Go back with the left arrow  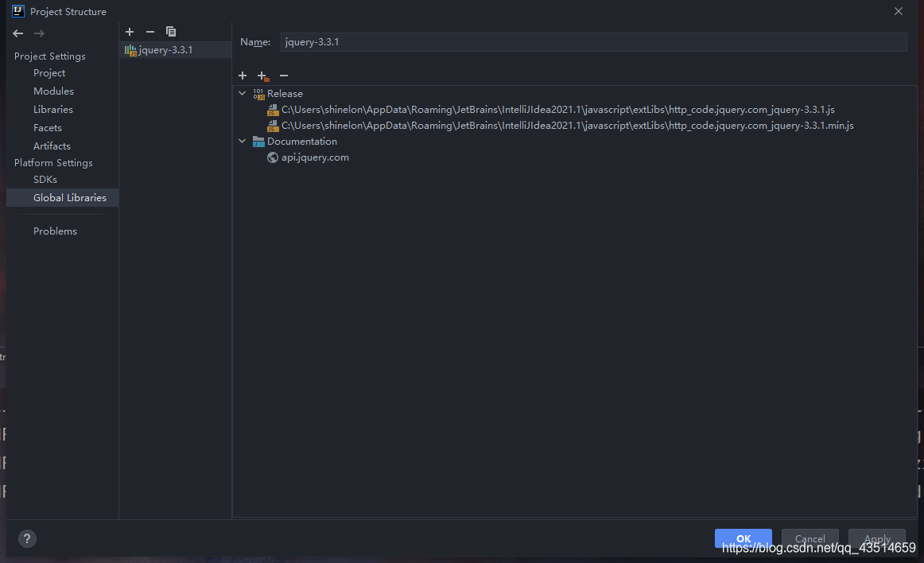[x=17, y=33]
